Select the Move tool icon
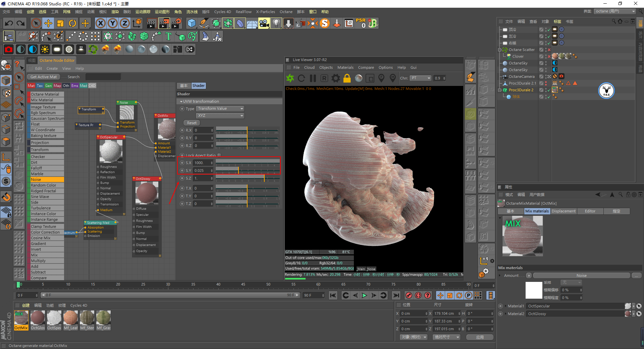The height and width of the screenshot is (349, 644). (x=48, y=23)
